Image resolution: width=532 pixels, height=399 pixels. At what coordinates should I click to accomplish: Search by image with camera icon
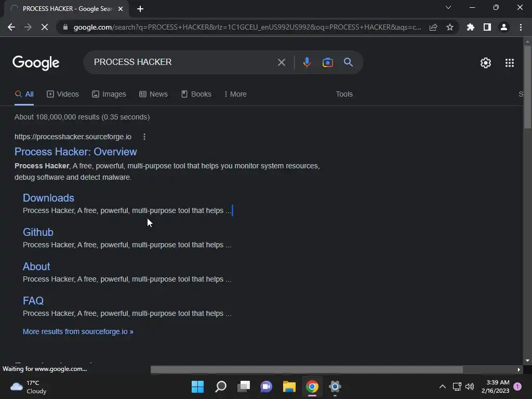(327, 62)
